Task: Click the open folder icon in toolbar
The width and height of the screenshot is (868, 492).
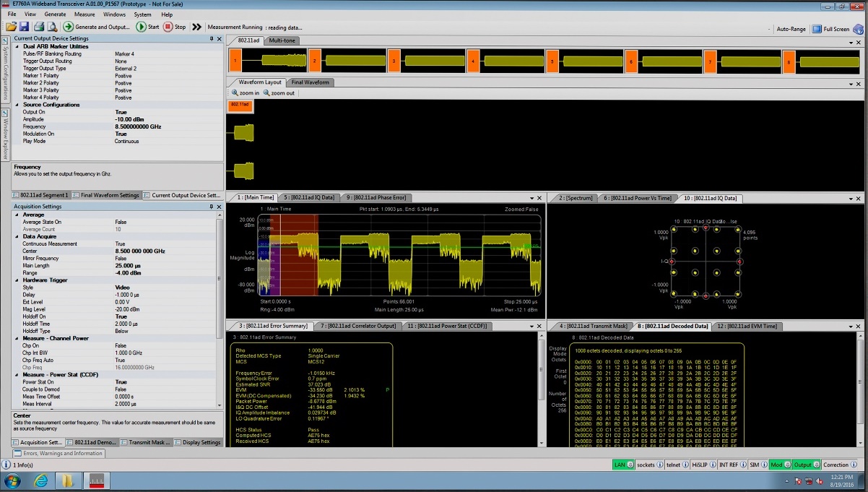Action: pyautogui.click(x=11, y=27)
